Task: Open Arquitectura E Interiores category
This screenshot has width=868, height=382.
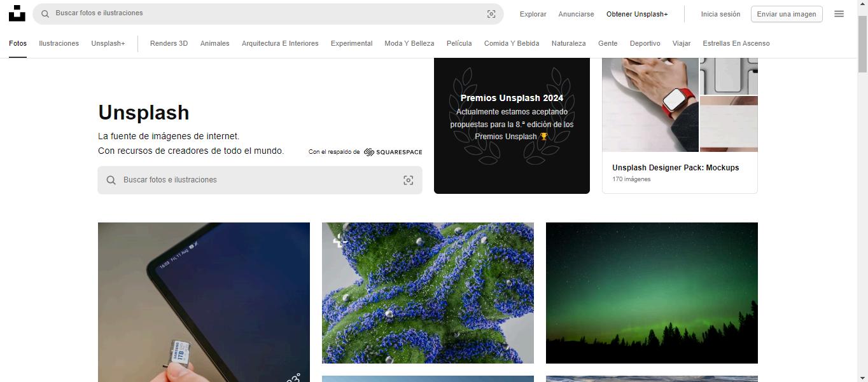Action: click(280, 43)
